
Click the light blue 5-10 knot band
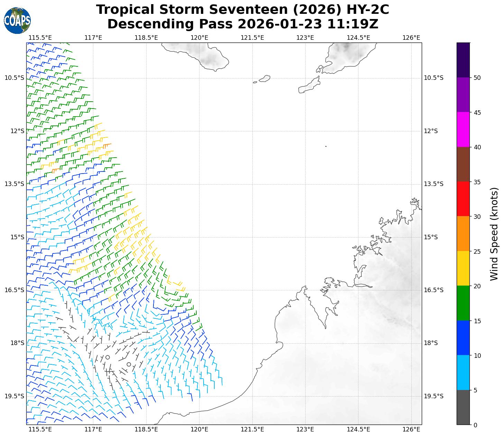(x=463, y=372)
